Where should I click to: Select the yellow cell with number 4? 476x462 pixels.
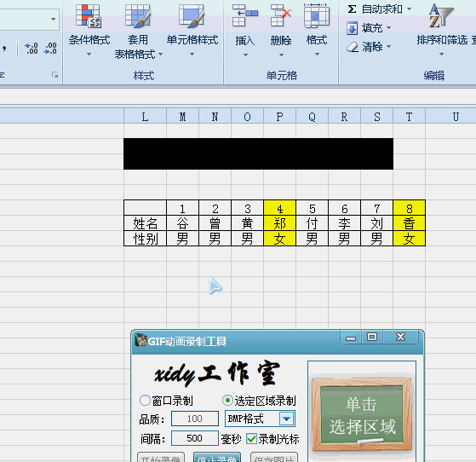(x=279, y=208)
